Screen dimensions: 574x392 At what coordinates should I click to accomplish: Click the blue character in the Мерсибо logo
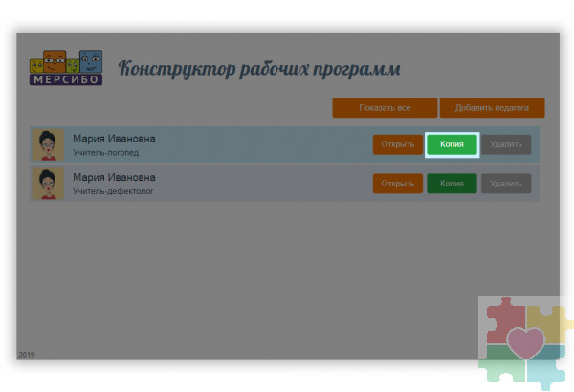(x=90, y=60)
